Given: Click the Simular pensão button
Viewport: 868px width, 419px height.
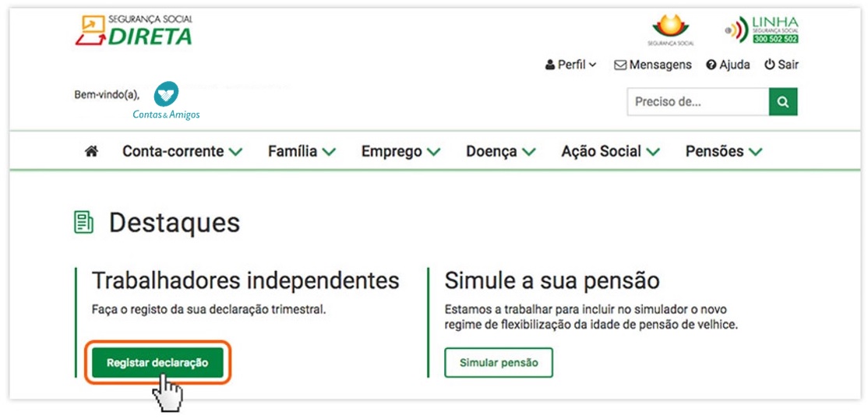Looking at the screenshot, I should [499, 363].
